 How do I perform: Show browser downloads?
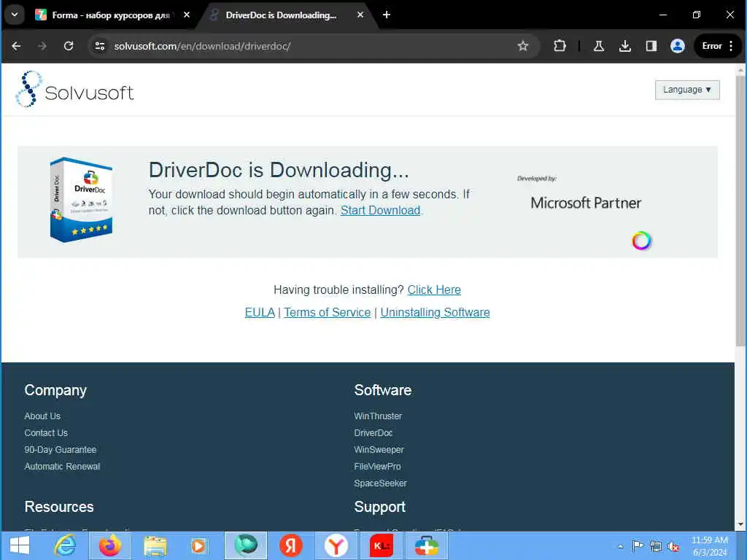click(x=625, y=46)
